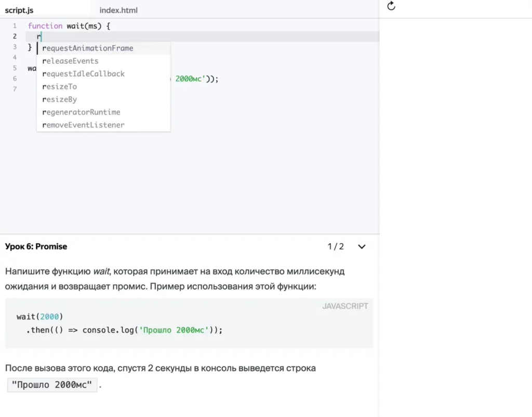
Task: Select requestAnimationFrame from autocomplete list
Action: [88, 48]
